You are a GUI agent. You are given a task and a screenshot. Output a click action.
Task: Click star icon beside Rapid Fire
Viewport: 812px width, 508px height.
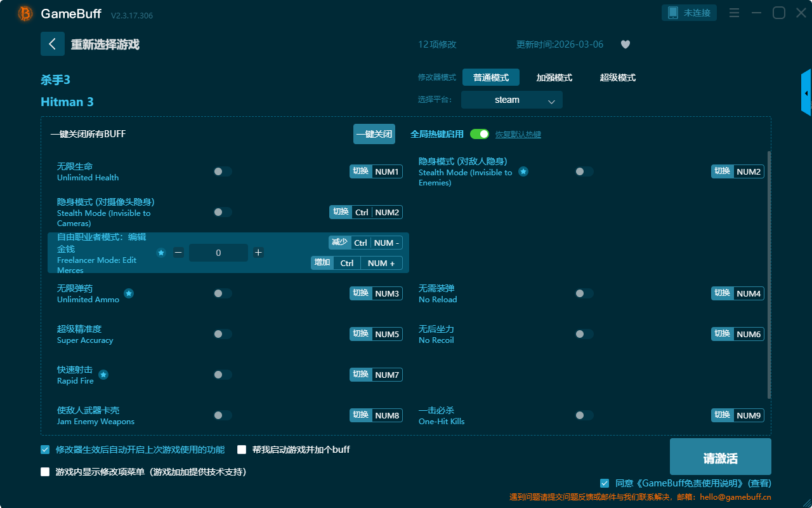[x=103, y=375]
